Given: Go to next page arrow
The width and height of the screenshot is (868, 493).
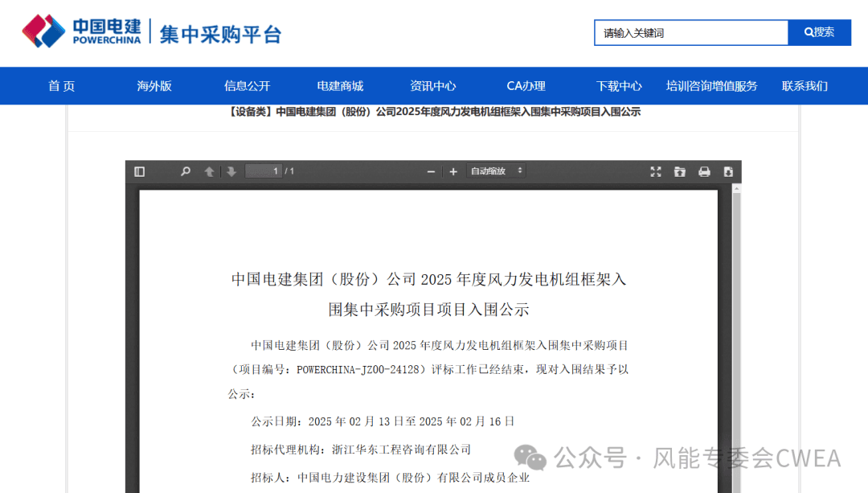Looking at the screenshot, I should 231,171.
